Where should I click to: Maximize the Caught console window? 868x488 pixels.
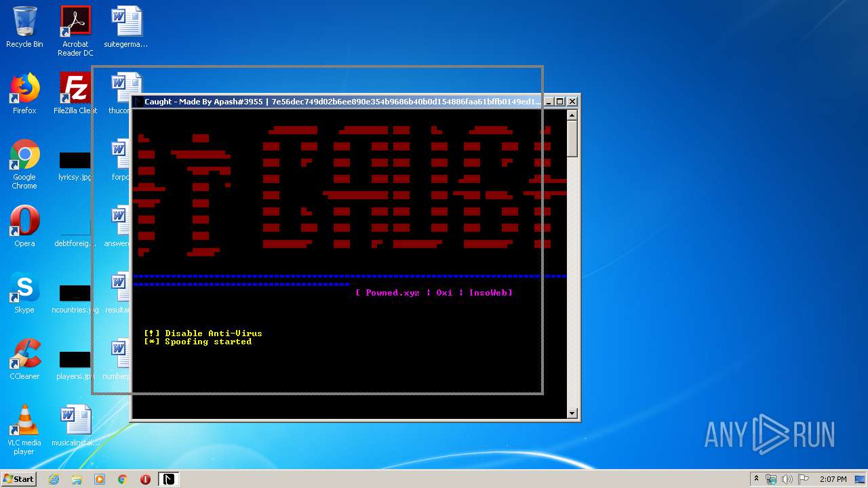560,102
